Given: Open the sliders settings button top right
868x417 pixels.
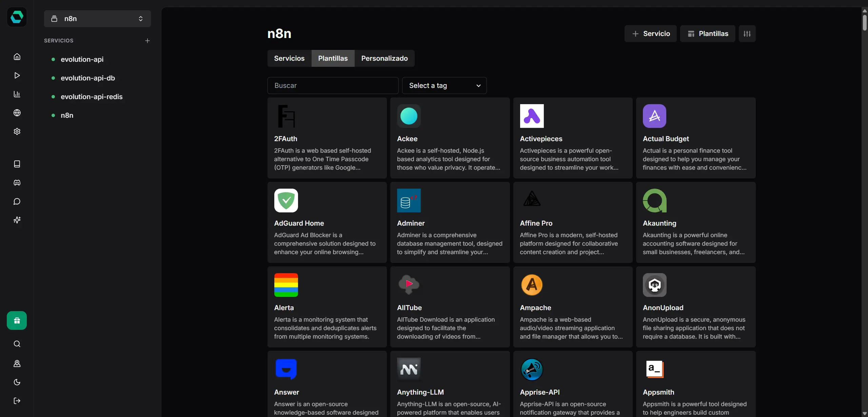Looking at the screenshot, I should (x=747, y=34).
